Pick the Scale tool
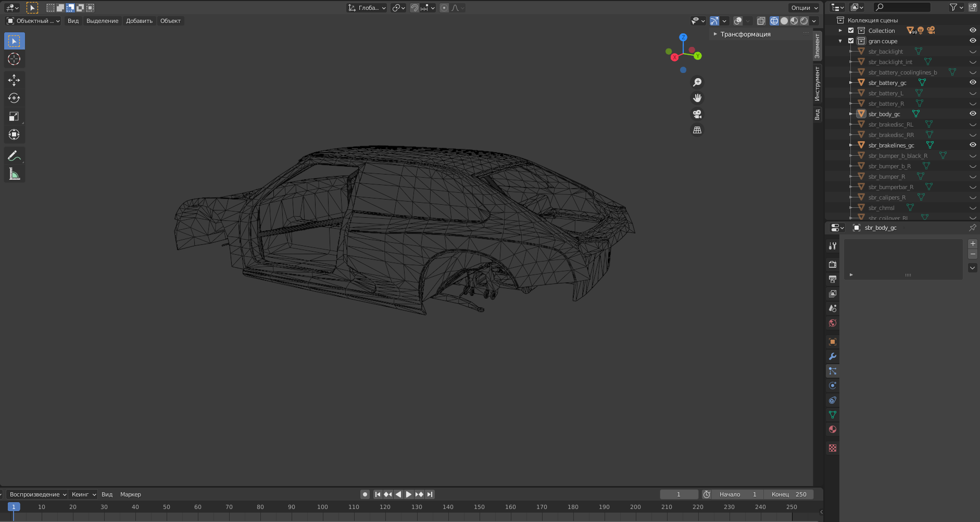The width and height of the screenshot is (980, 522). pos(14,116)
